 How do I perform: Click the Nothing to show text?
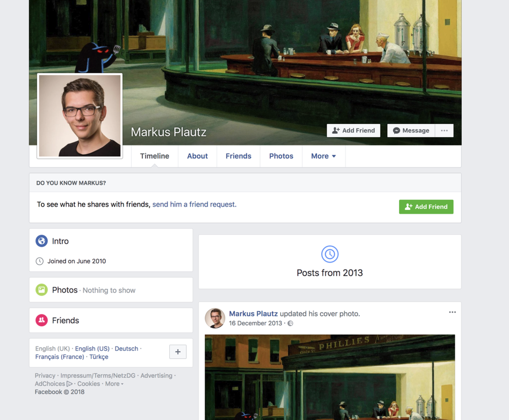109,290
